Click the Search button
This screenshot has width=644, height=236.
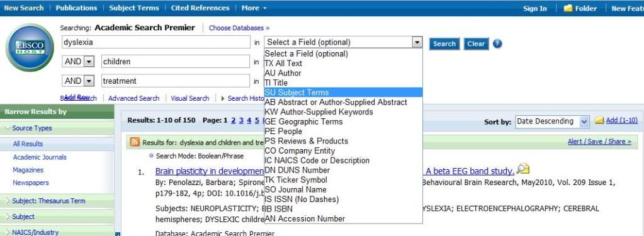click(444, 44)
